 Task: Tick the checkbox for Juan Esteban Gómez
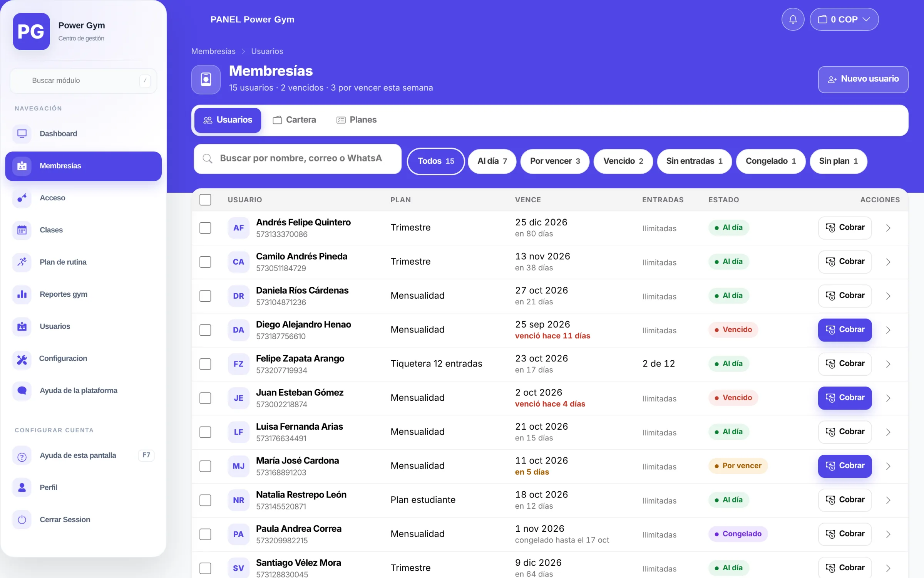(x=205, y=398)
